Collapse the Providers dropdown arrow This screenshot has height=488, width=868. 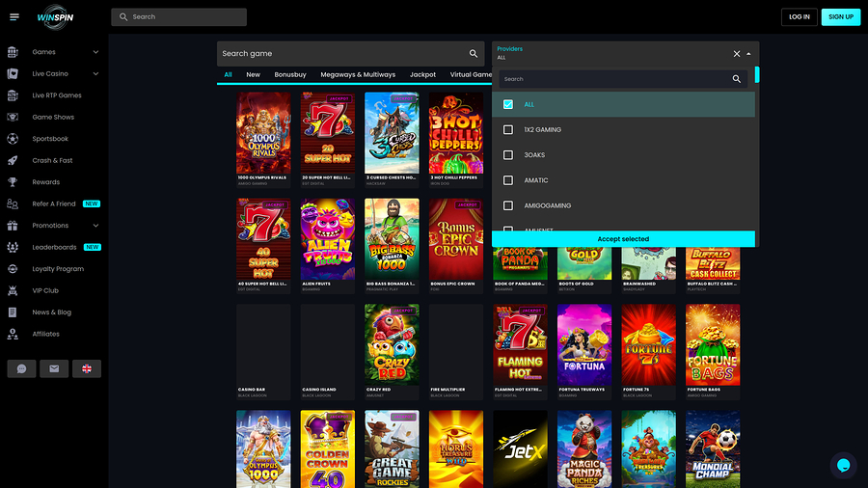(749, 54)
